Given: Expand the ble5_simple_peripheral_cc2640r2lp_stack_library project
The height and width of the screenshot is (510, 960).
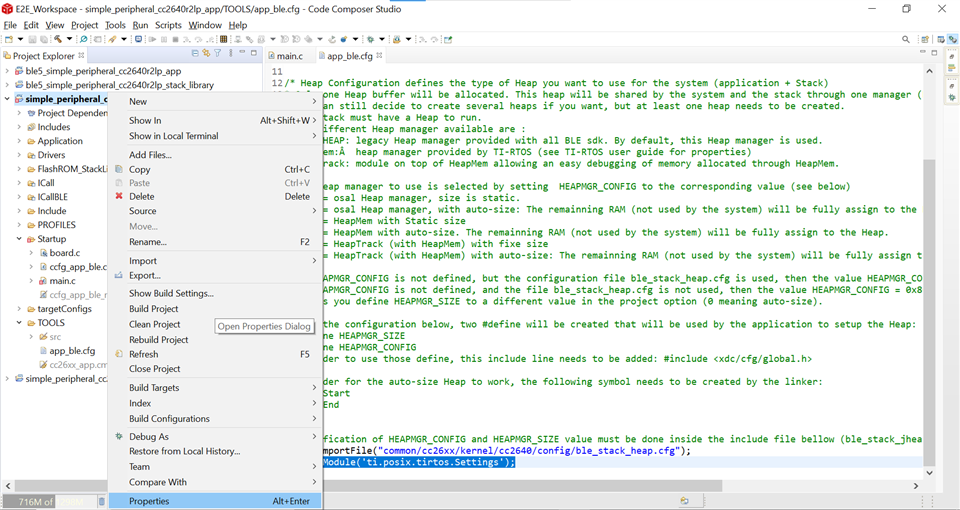Looking at the screenshot, I should click(x=7, y=85).
